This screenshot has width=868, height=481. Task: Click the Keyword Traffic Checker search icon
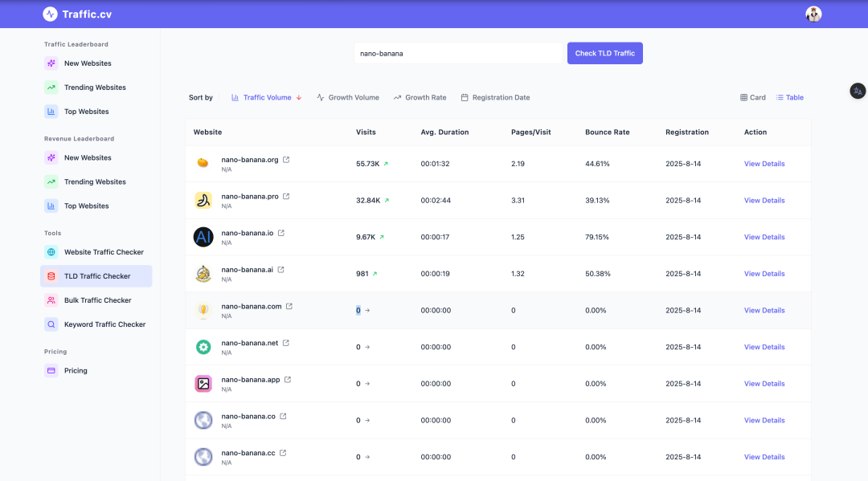pos(51,324)
